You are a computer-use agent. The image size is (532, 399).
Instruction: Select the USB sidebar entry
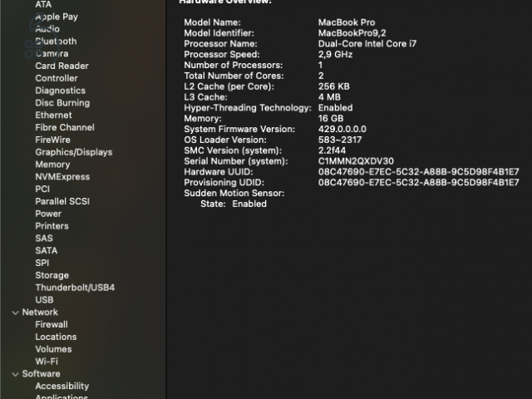click(x=44, y=300)
